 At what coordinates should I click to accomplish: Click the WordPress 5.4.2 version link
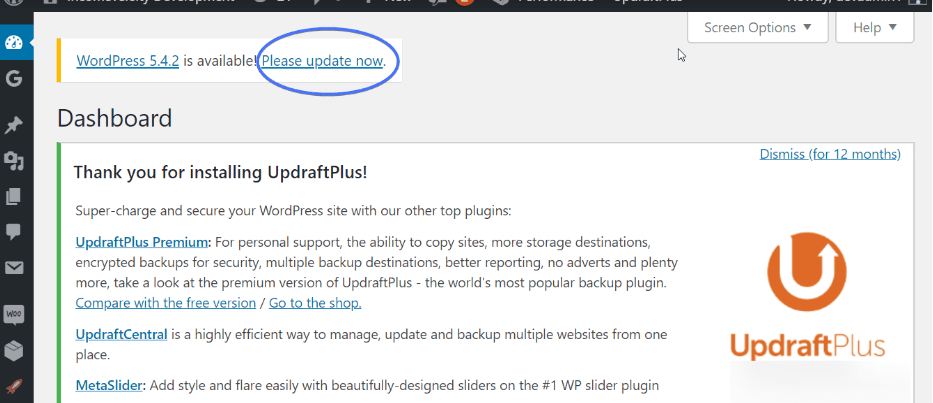128,61
